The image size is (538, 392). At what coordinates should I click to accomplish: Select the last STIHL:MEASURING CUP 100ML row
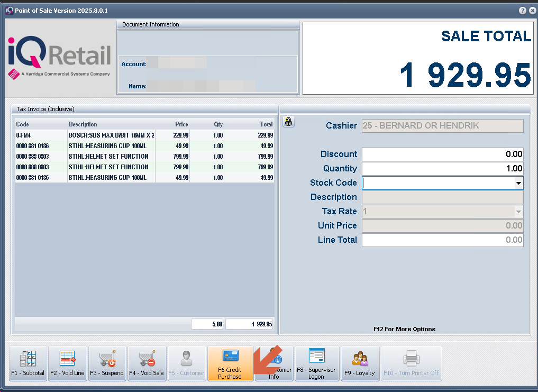click(x=111, y=178)
